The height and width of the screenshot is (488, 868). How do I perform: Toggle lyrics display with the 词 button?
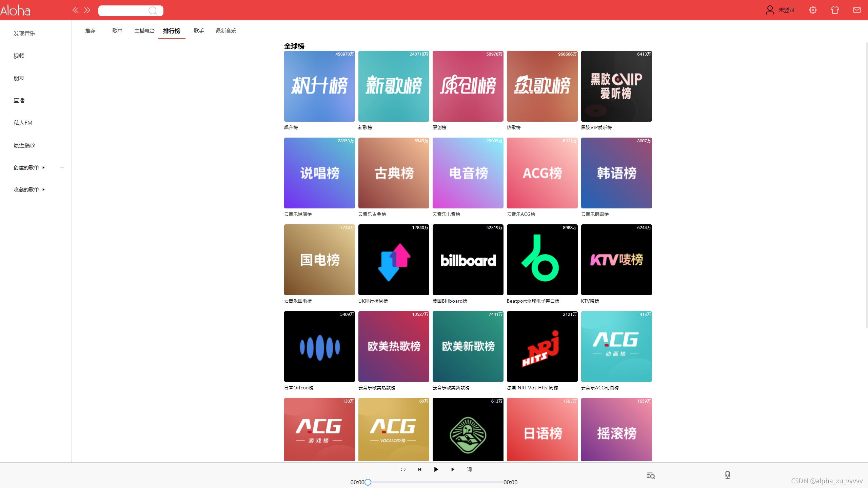coord(469,469)
